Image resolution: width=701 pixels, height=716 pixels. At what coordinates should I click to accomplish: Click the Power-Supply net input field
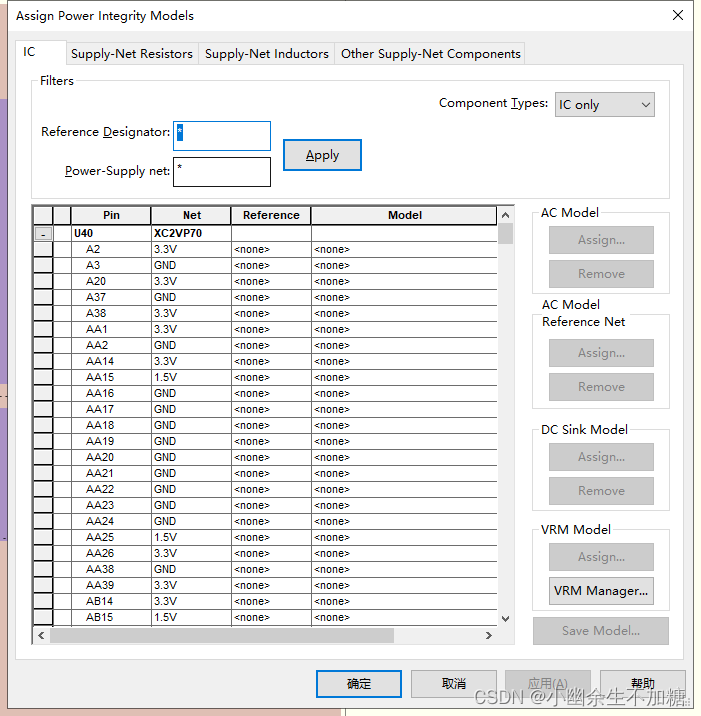pos(222,172)
